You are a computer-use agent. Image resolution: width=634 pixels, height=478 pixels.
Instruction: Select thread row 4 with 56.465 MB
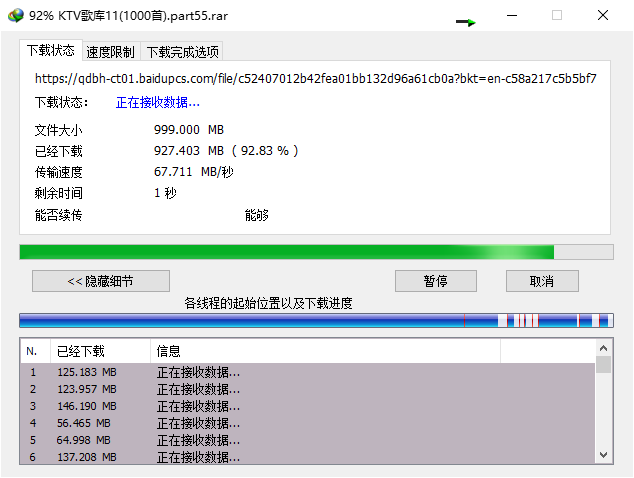pyautogui.click(x=308, y=423)
